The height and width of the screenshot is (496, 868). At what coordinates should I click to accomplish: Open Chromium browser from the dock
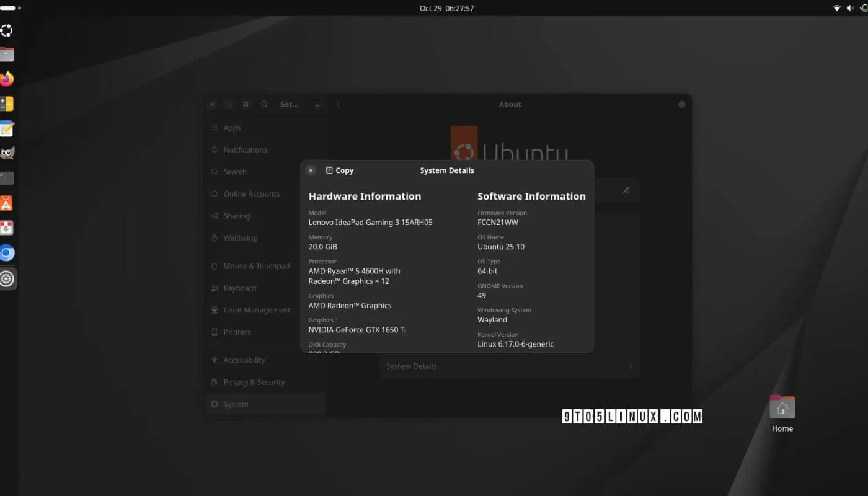tap(7, 253)
